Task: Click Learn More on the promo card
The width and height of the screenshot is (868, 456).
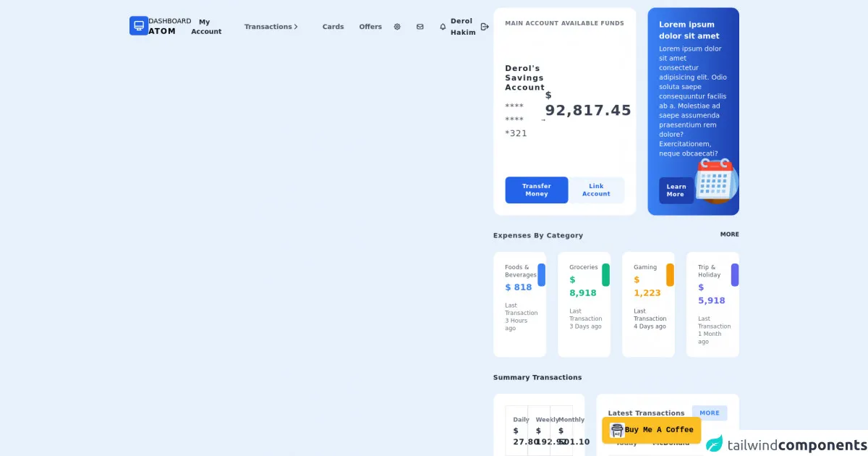Action: point(676,190)
